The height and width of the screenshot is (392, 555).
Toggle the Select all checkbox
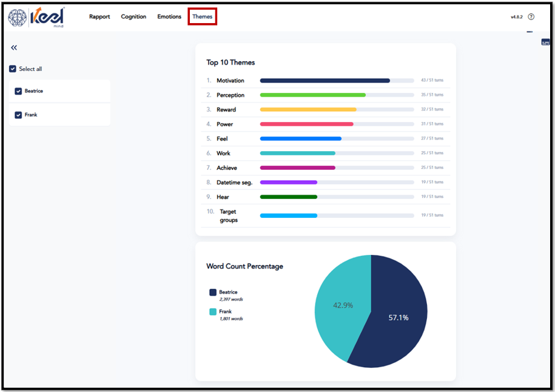13,69
